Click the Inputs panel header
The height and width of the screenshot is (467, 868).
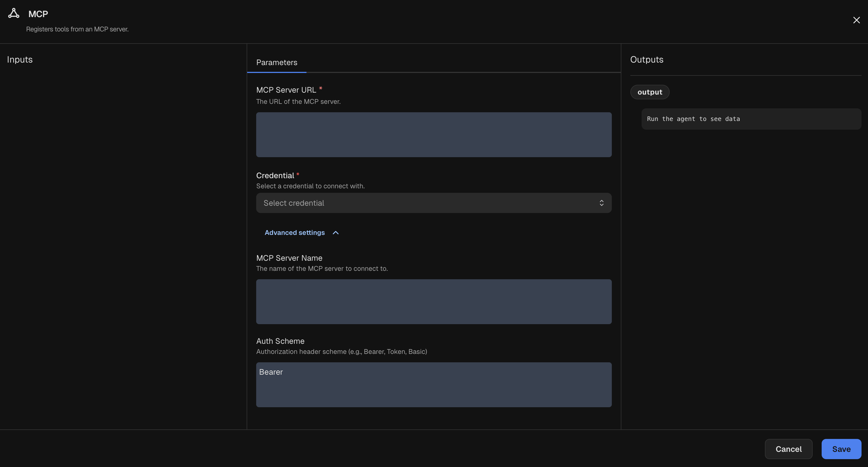click(20, 59)
